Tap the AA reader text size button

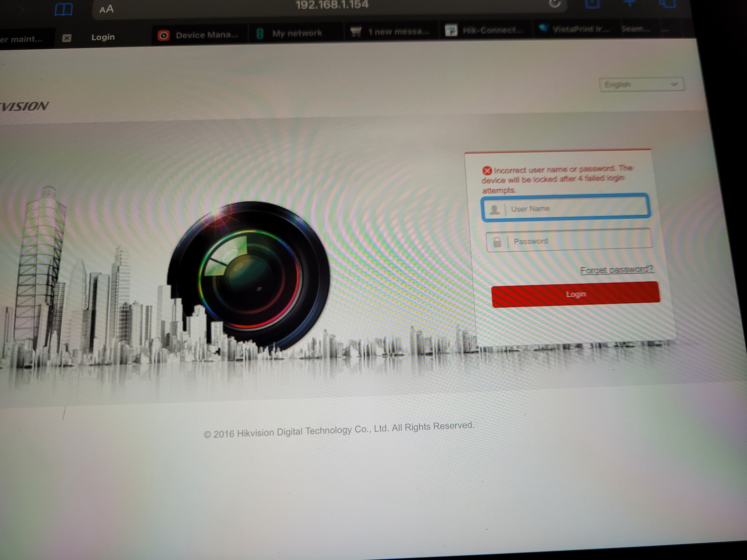[106, 9]
